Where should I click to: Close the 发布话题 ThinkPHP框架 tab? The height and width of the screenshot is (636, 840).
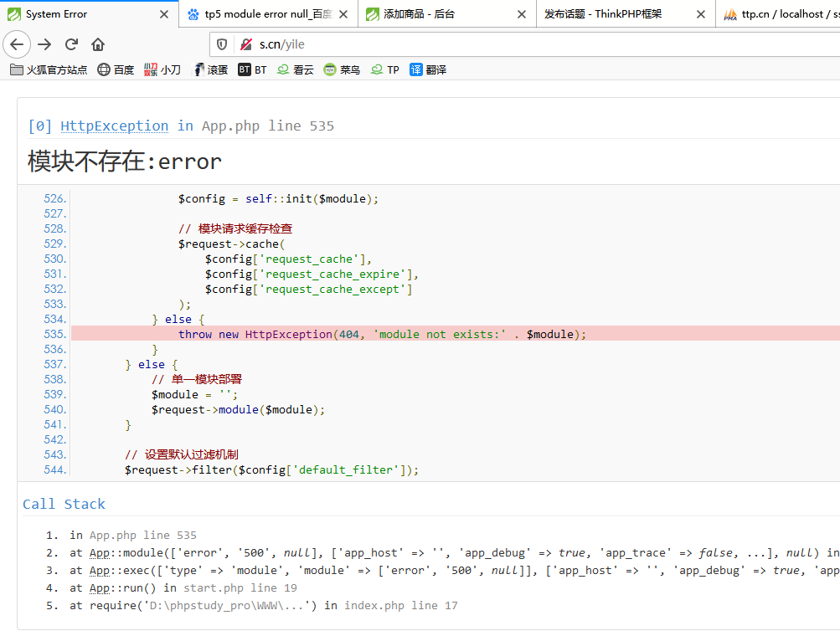(700, 14)
